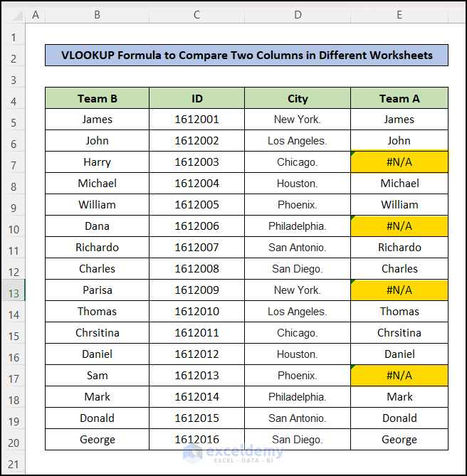
Task: Select column D header
Action: click(x=298, y=14)
